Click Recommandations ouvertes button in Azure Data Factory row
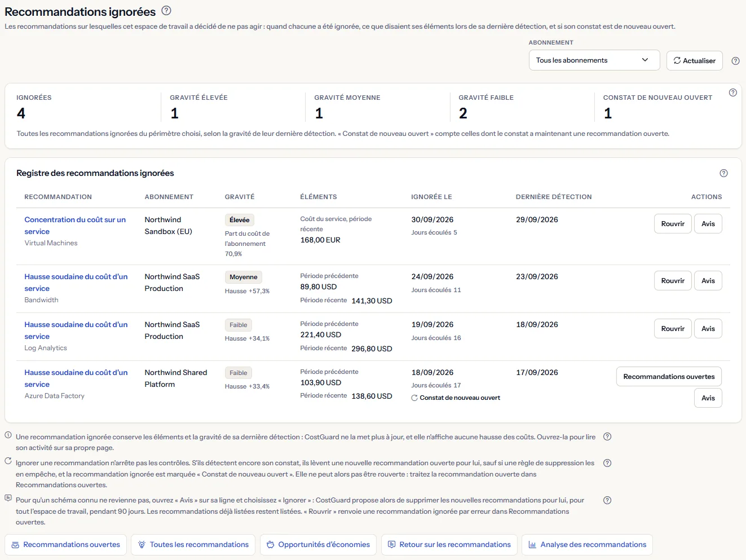Screen dimensions: 746x560 (x=669, y=377)
